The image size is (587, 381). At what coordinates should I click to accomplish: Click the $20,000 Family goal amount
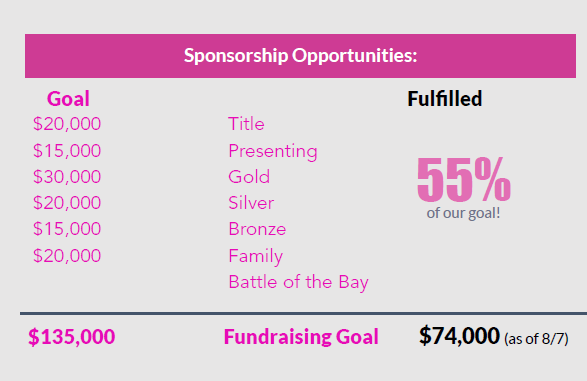(x=67, y=256)
